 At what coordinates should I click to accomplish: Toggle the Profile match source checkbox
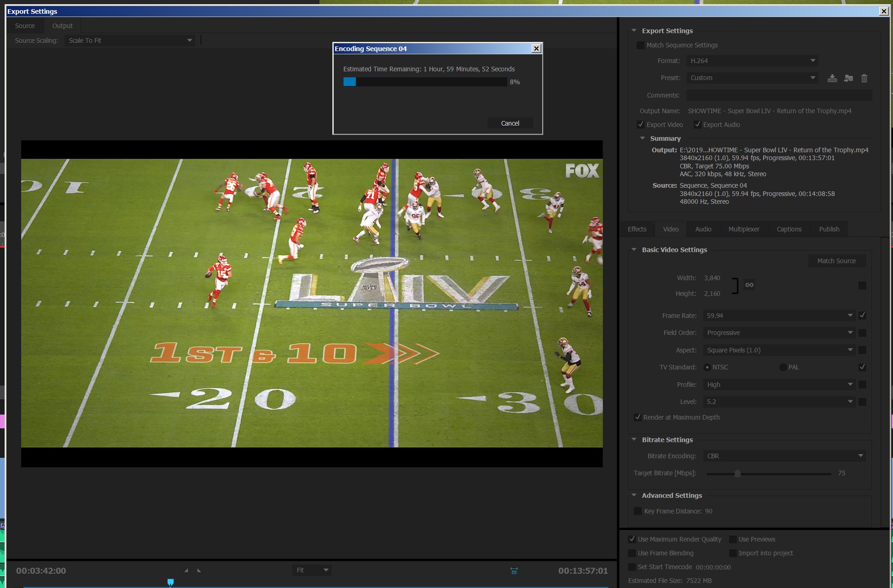[862, 384]
